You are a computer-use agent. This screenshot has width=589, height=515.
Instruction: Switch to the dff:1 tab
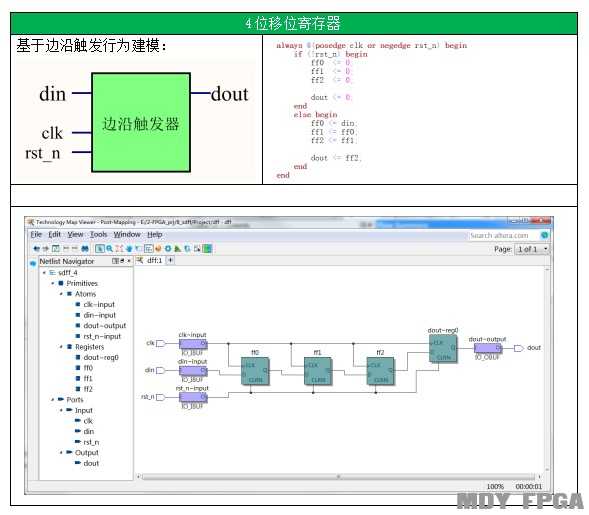tap(154, 260)
